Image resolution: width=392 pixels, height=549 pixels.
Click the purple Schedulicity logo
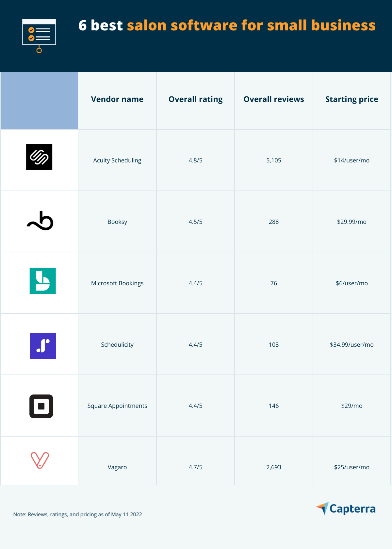point(43,346)
